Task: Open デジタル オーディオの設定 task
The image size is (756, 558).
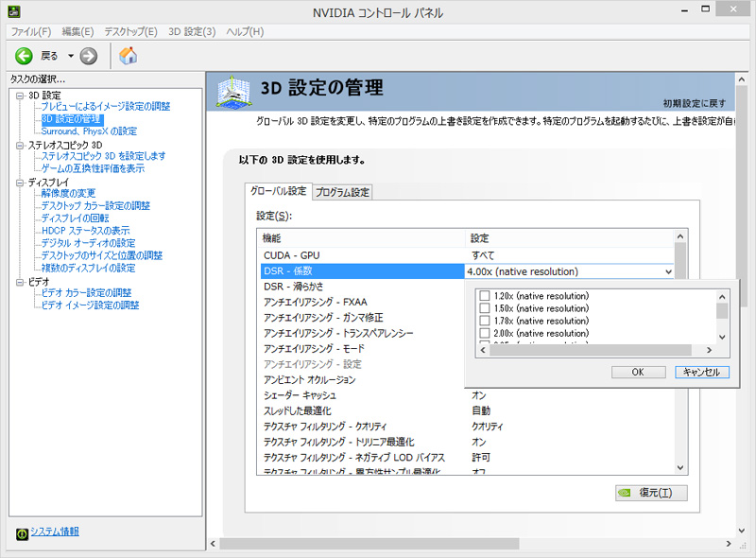Action: (88, 243)
